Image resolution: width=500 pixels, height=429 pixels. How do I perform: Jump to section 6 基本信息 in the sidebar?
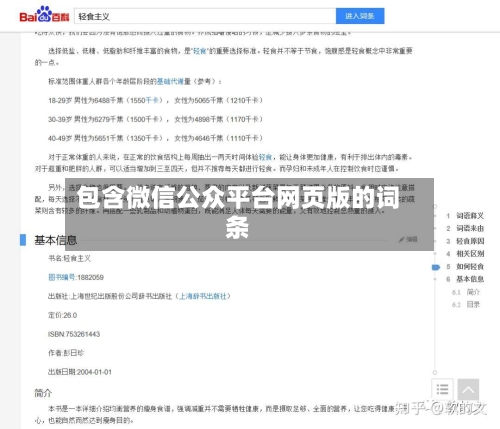click(x=465, y=279)
